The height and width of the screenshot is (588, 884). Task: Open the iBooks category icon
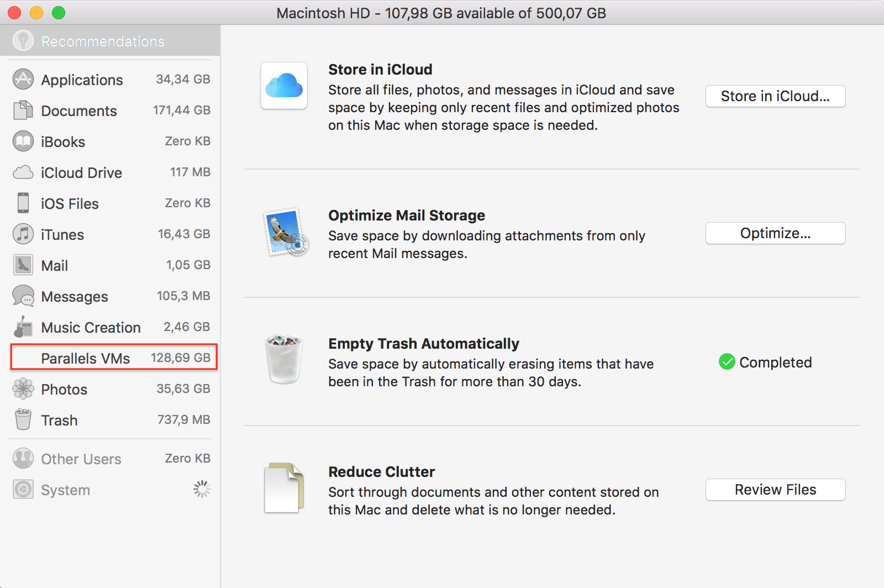click(x=23, y=141)
